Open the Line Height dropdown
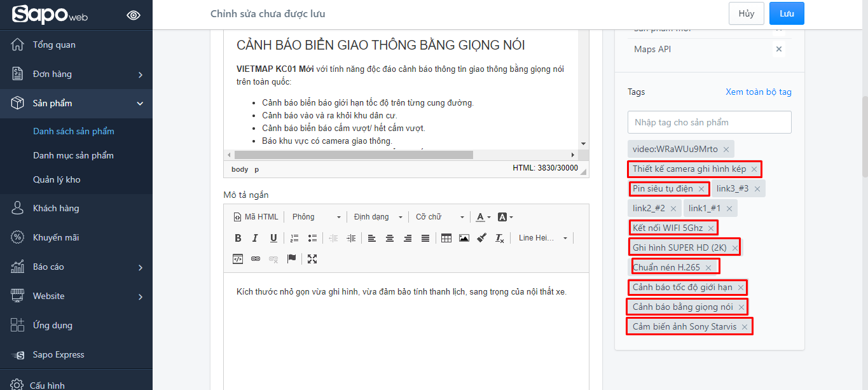This screenshot has width=868, height=390. (x=542, y=238)
